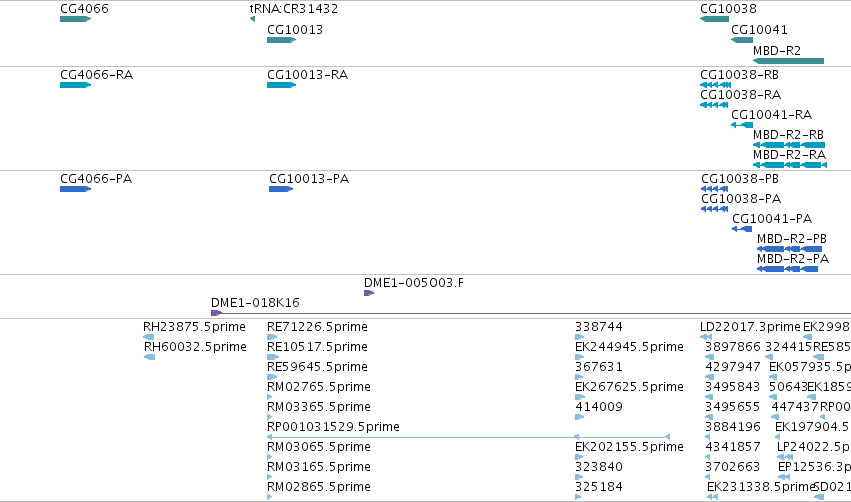Select the RE71226.5prime EST arrow
The image size is (851, 502).
click(x=272, y=337)
